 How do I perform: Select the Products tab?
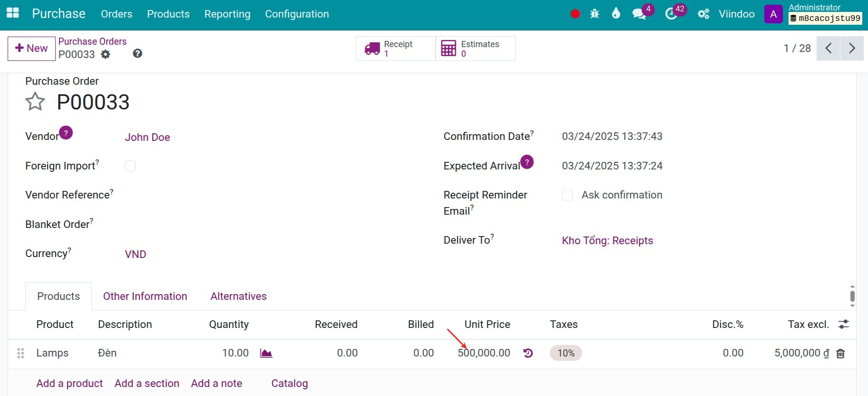click(59, 296)
